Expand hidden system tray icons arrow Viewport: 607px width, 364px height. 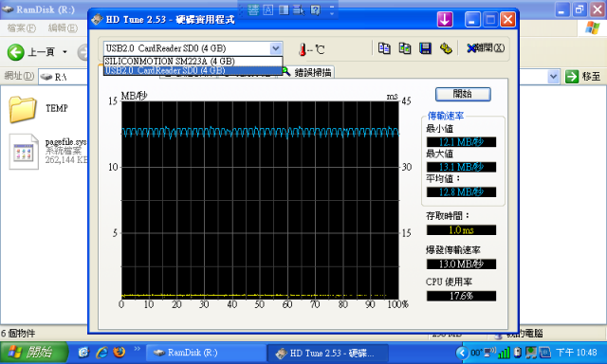(462, 353)
